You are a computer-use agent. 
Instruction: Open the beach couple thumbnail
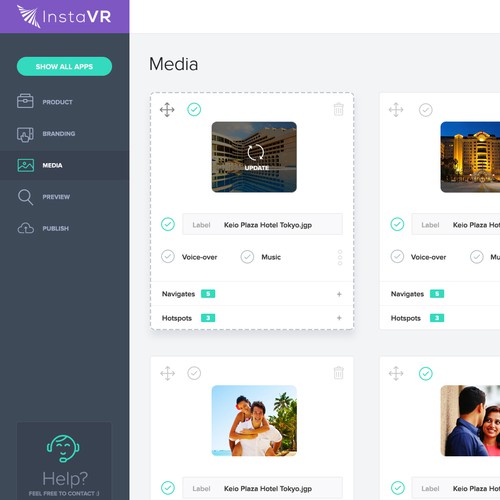click(x=254, y=421)
